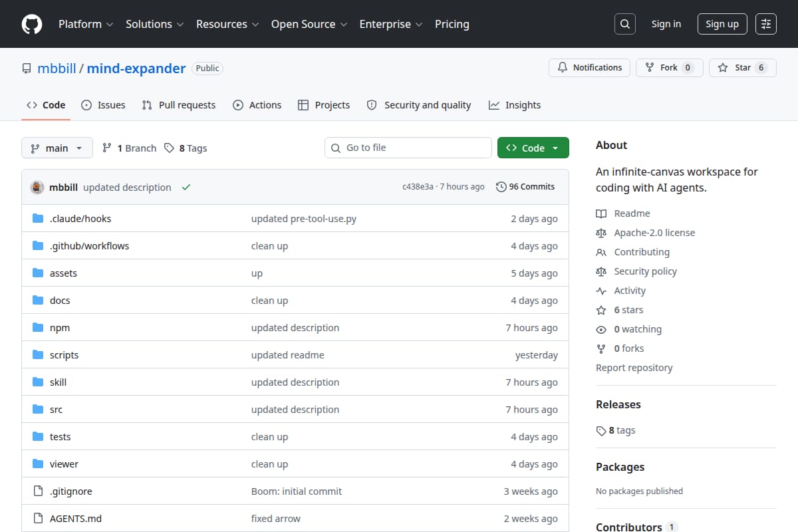Click Report repository link

click(634, 368)
